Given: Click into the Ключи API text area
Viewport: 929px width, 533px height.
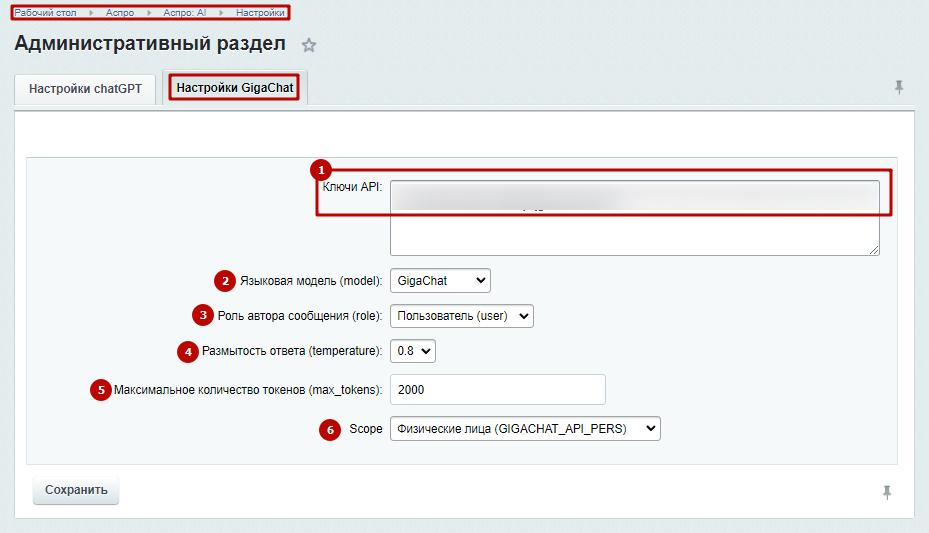Looking at the screenshot, I should (x=635, y=218).
